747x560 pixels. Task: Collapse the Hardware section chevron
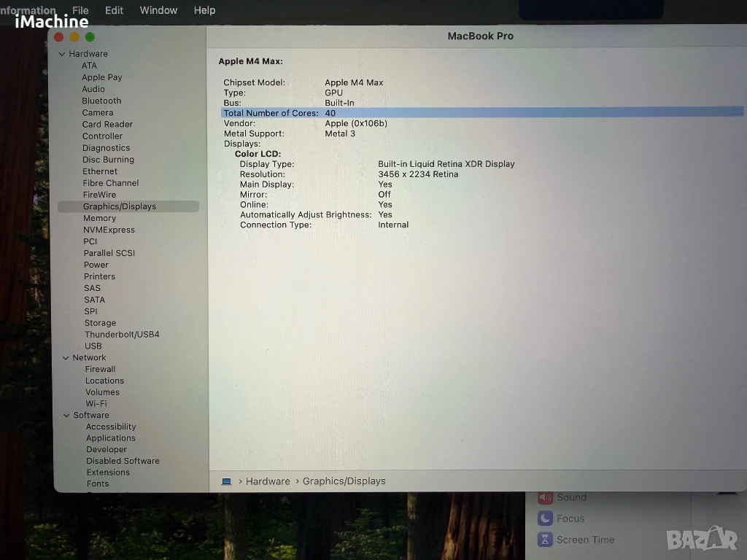pyautogui.click(x=62, y=54)
